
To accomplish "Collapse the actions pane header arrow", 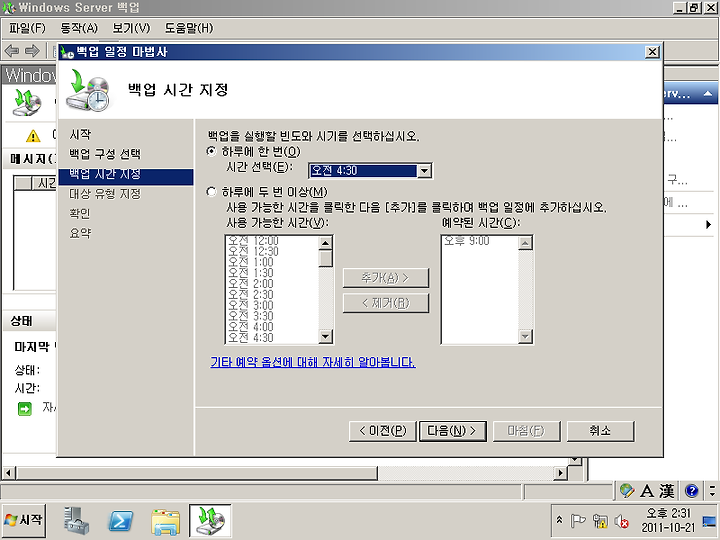I will [x=708, y=94].
